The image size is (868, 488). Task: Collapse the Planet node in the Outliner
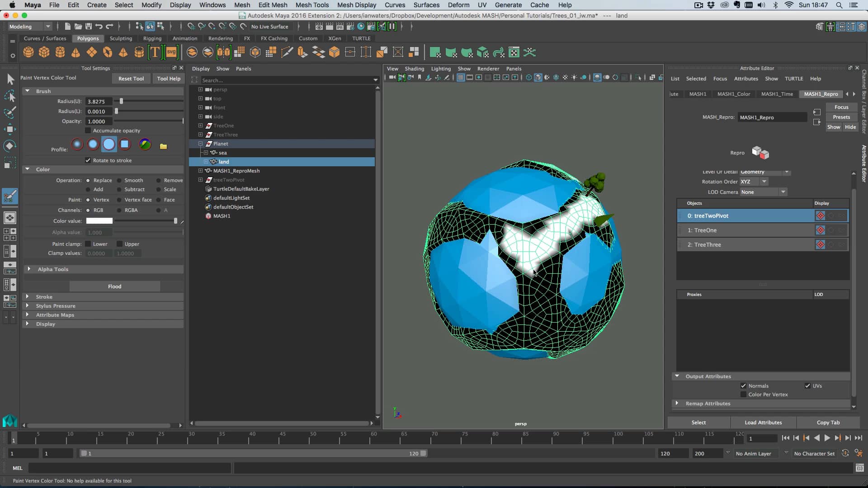coord(201,144)
